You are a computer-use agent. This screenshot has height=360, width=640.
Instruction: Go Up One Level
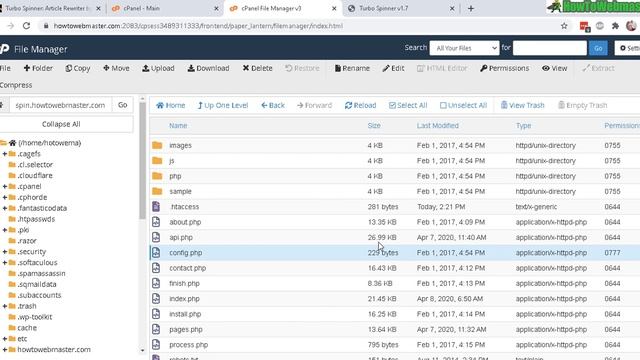pyautogui.click(x=223, y=105)
